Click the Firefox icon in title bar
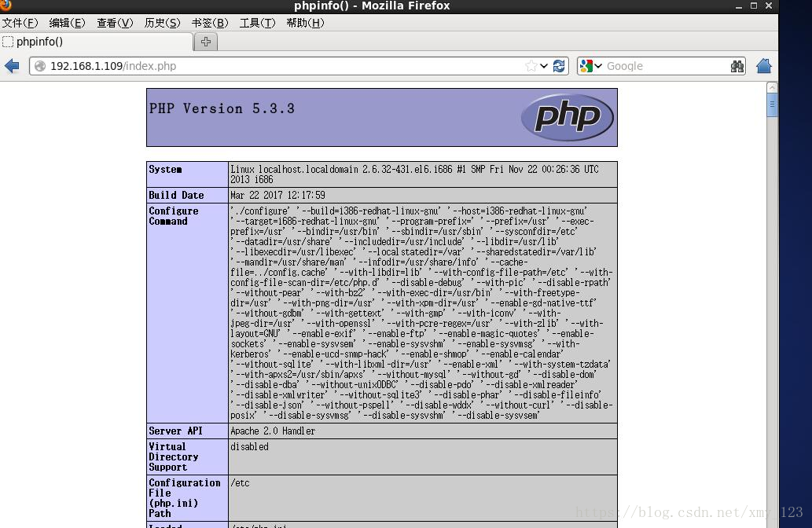 [6, 5]
